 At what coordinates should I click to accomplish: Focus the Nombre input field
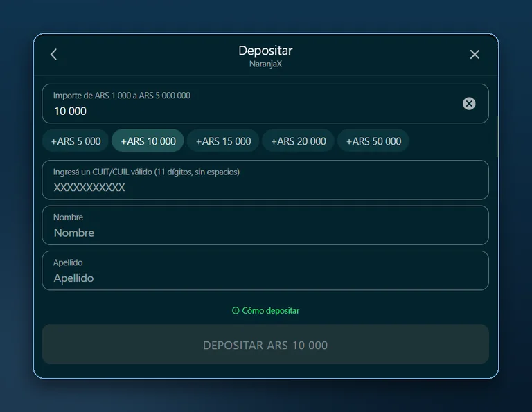pyautogui.click(x=265, y=225)
